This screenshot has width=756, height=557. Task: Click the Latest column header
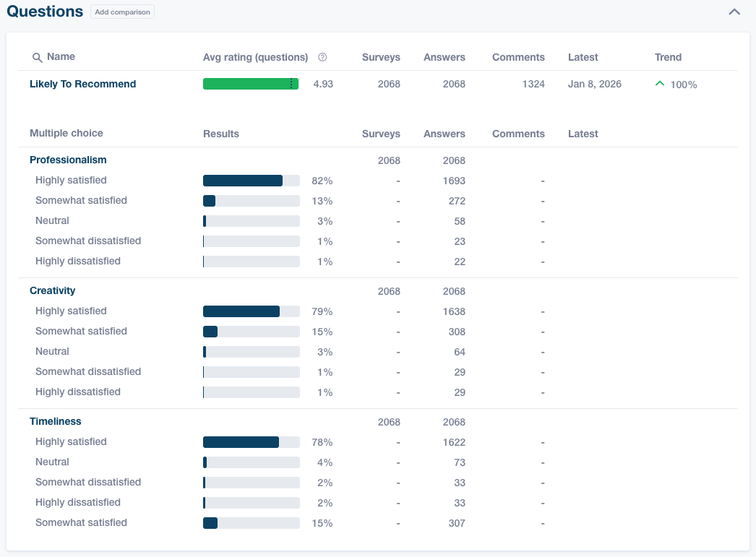point(583,56)
